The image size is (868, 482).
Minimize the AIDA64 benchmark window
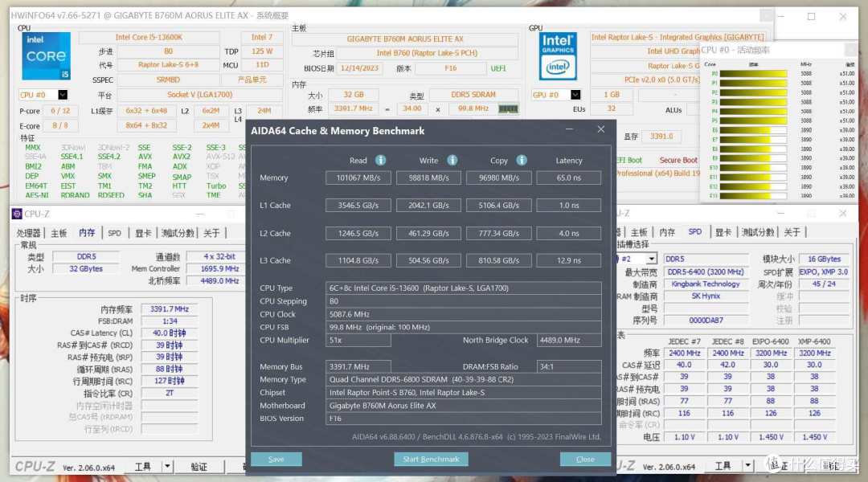569,129
